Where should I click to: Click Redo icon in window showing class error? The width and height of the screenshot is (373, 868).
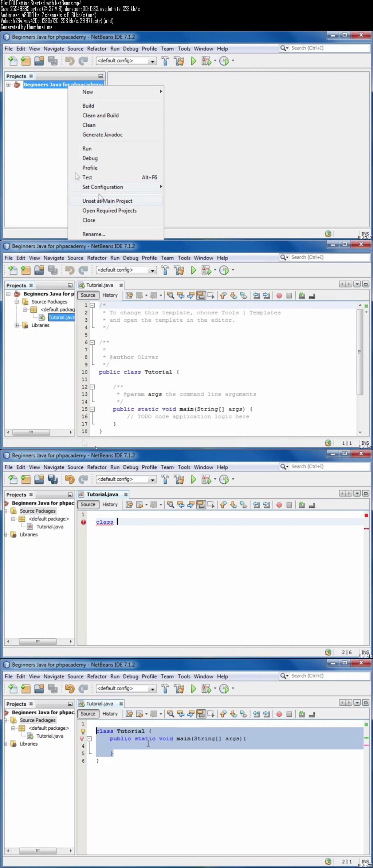click(x=83, y=479)
